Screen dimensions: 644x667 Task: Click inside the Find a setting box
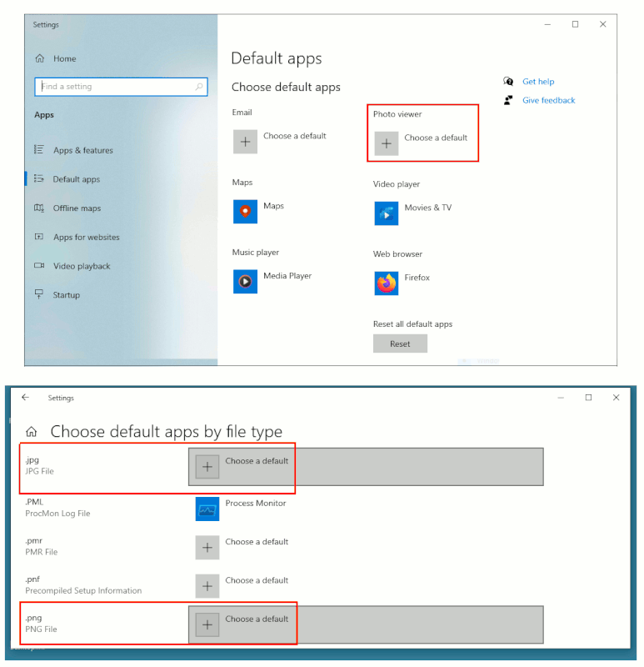click(121, 87)
